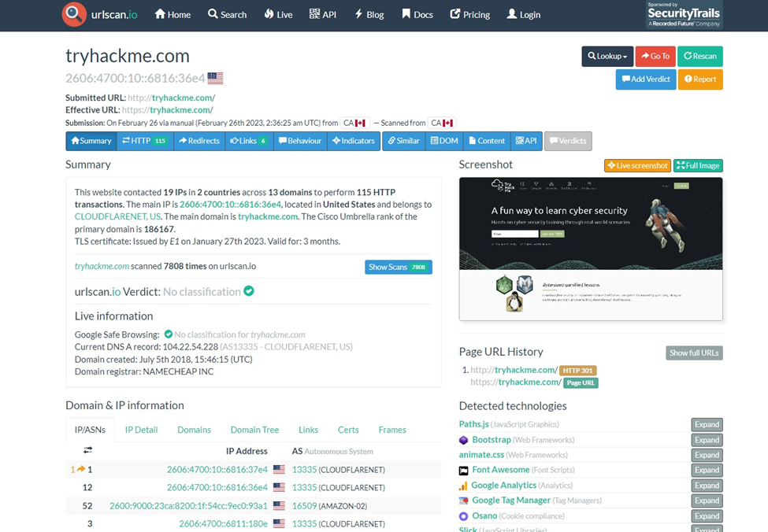
Task: Click the Show Scans 7808 button
Action: point(398,267)
